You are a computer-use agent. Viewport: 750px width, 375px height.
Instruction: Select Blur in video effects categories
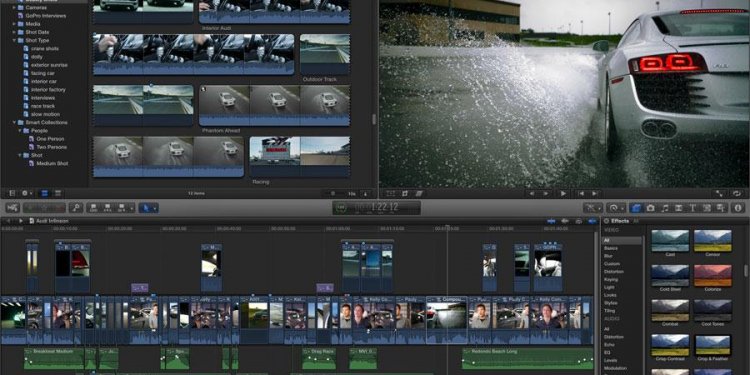pyautogui.click(x=607, y=256)
